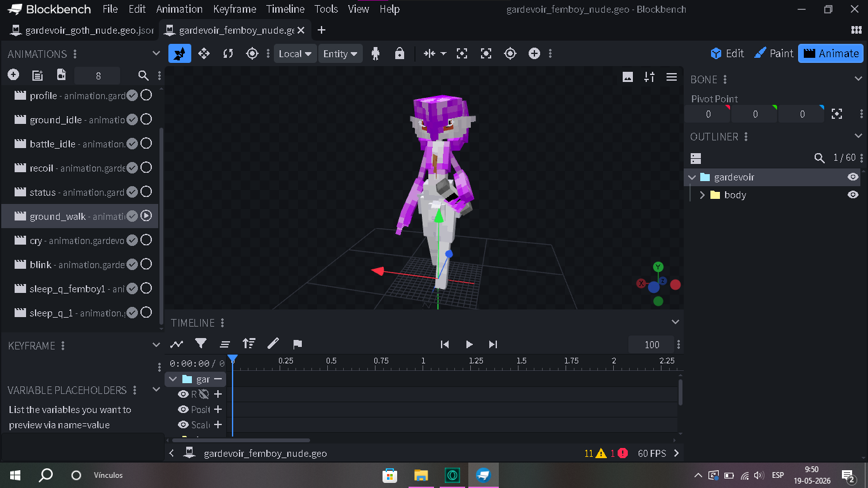The width and height of the screenshot is (868, 488).
Task: Open the Animation menu
Action: click(179, 9)
